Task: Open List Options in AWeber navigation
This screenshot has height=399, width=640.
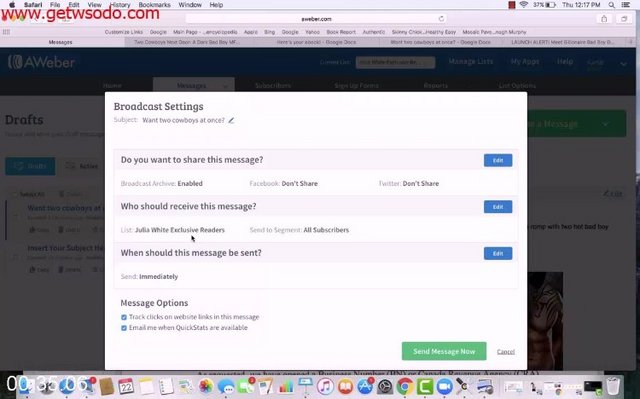Action: [x=517, y=86]
